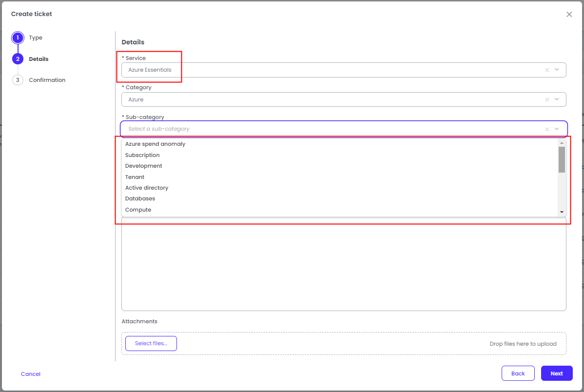Click the step 3 Confirmation circle

point(18,80)
